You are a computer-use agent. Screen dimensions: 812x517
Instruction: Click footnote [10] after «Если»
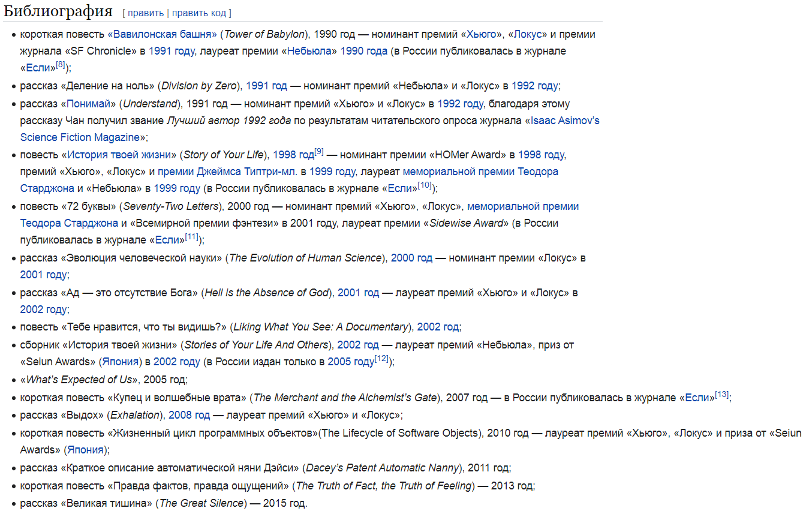point(425,185)
